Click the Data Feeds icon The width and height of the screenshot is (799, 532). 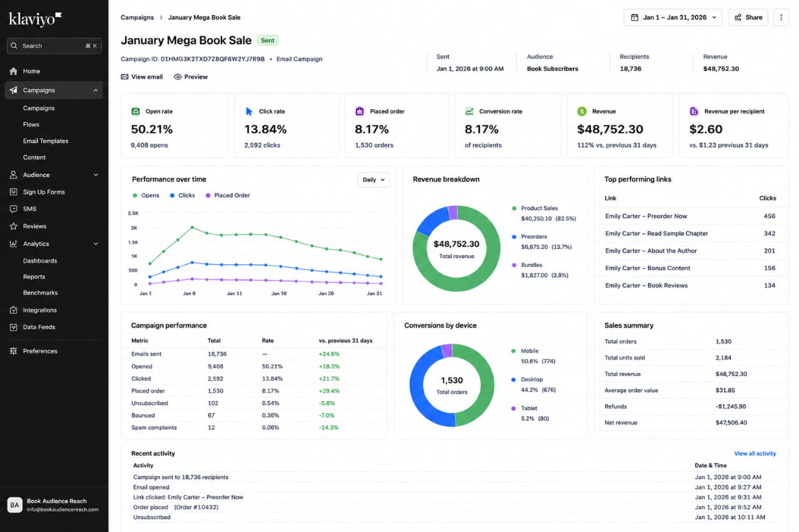[x=13, y=327]
